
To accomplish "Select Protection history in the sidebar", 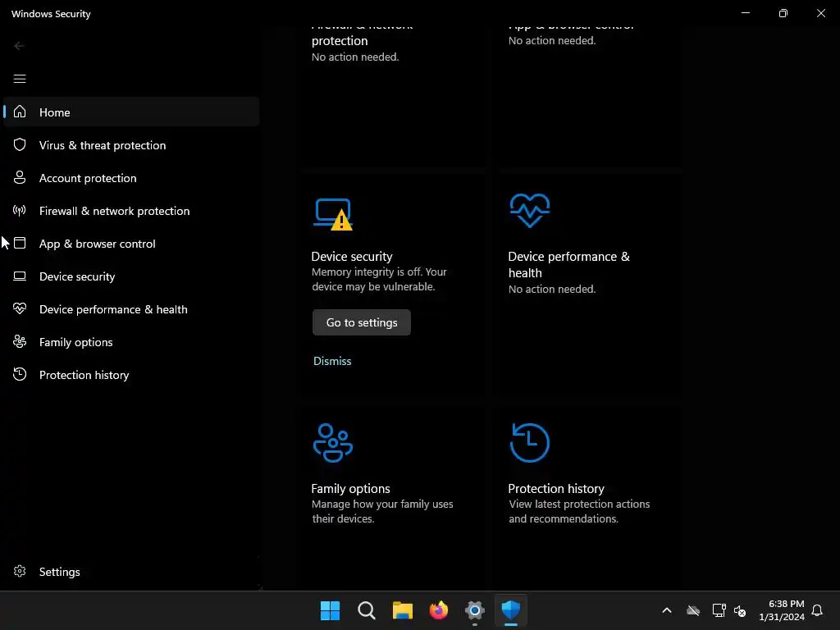I will pos(132,374).
